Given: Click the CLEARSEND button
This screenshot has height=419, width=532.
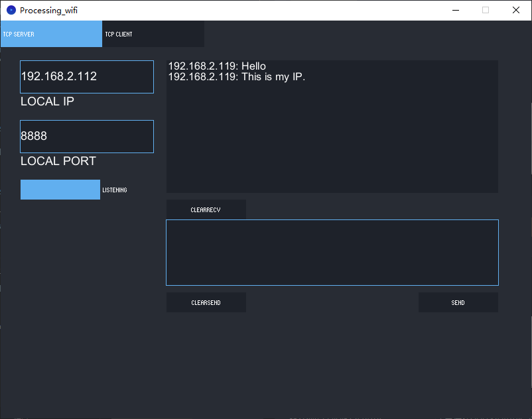Looking at the screenshot, I should click(206, 302).
